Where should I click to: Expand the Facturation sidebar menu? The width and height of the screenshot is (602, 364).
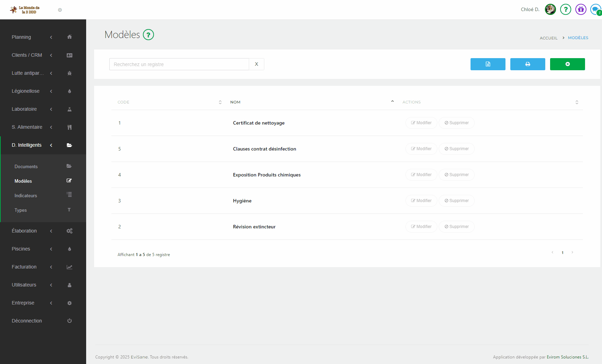coord(31,267)
